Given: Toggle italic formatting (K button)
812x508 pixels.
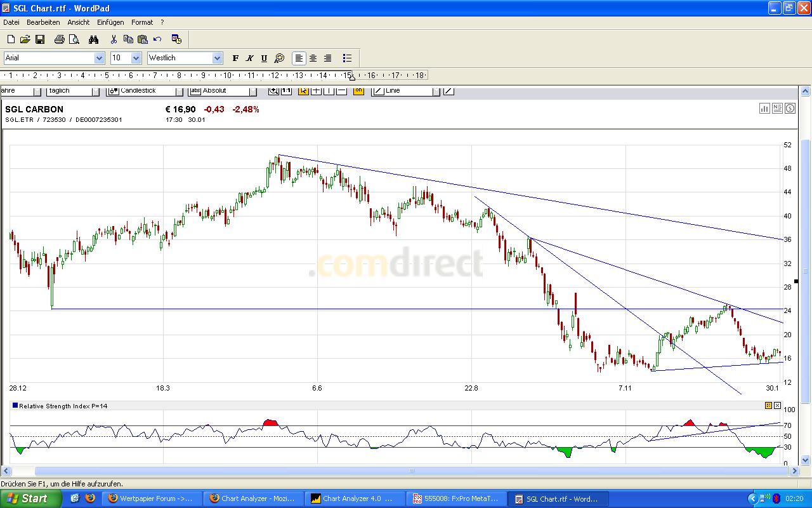Looking at the screenshot, I should click(250, 58).
